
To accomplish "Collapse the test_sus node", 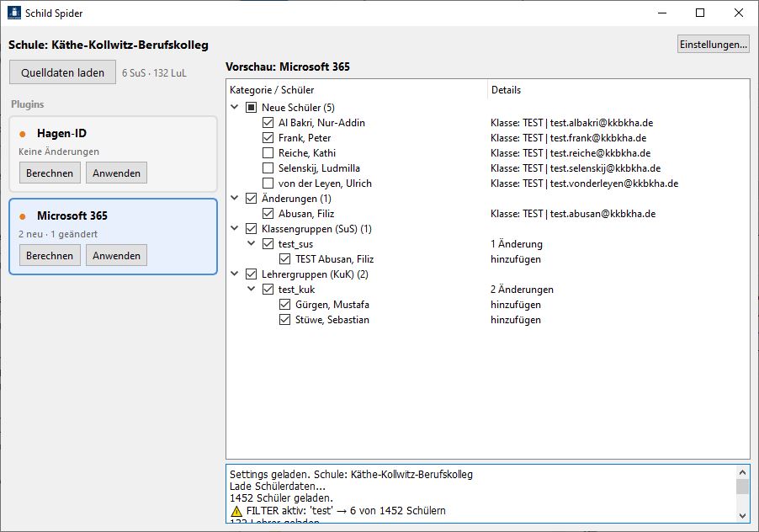I will click(252, 243).
